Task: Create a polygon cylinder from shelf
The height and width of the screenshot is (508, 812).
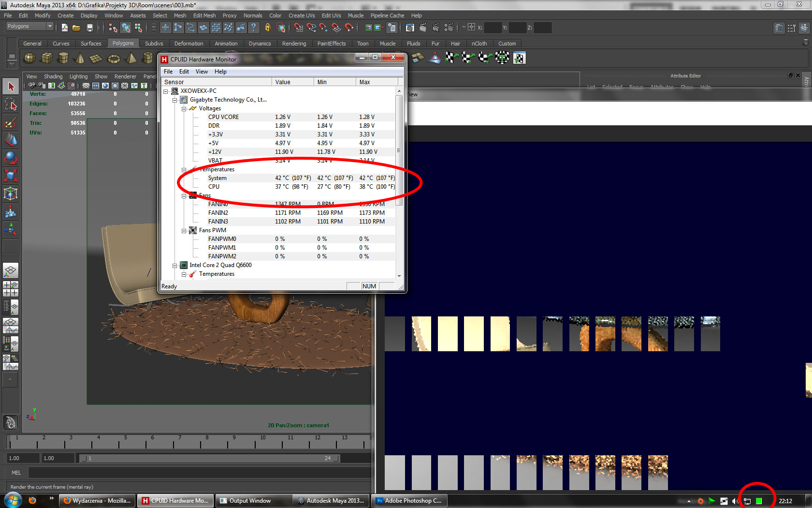Action: (x=63, y=58)
